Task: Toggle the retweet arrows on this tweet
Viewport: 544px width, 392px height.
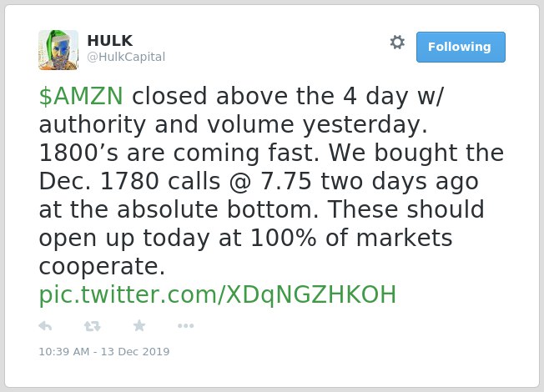Action: pyautogui.click(x=93, y=326)
